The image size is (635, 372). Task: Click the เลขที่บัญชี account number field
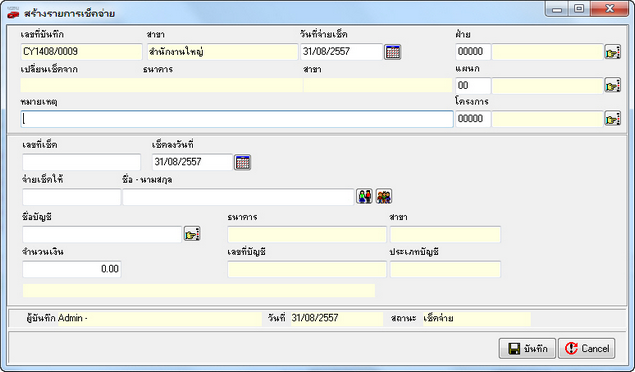pos(307,269)
